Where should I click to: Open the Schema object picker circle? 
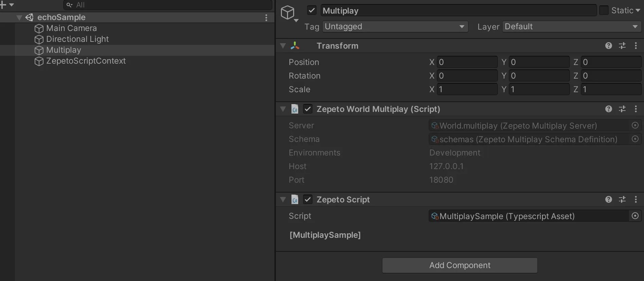coord(635,139)
